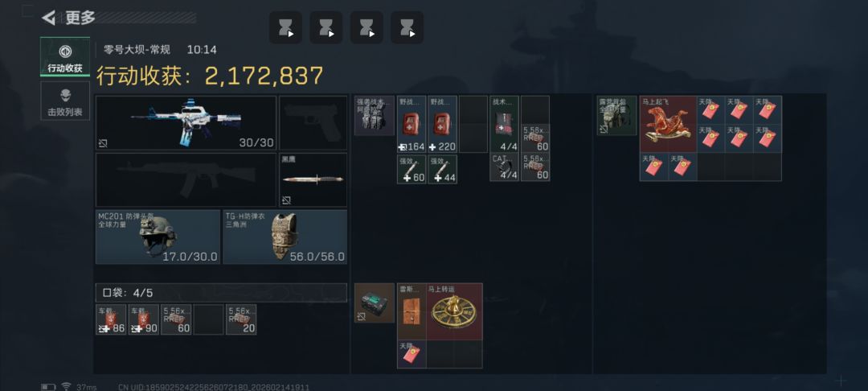Open the 行动收获 tab

[65, 56]
